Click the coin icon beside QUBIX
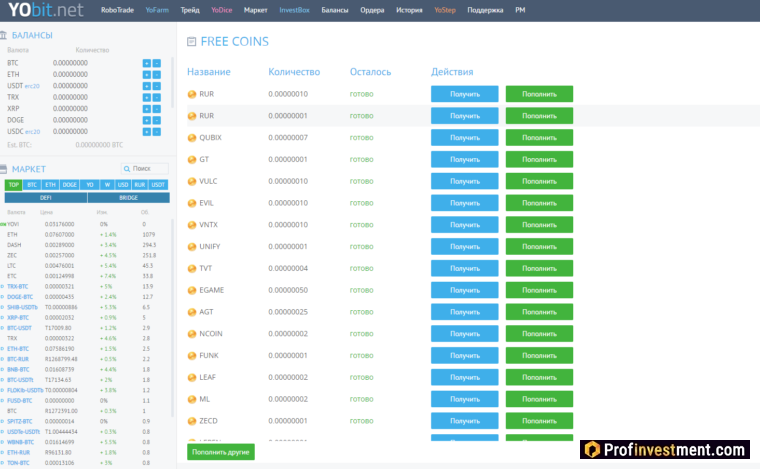 pos(192,138)
